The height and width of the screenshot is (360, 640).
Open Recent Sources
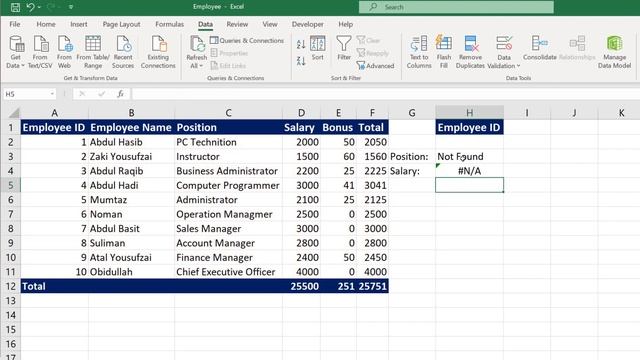click(123, 52)
